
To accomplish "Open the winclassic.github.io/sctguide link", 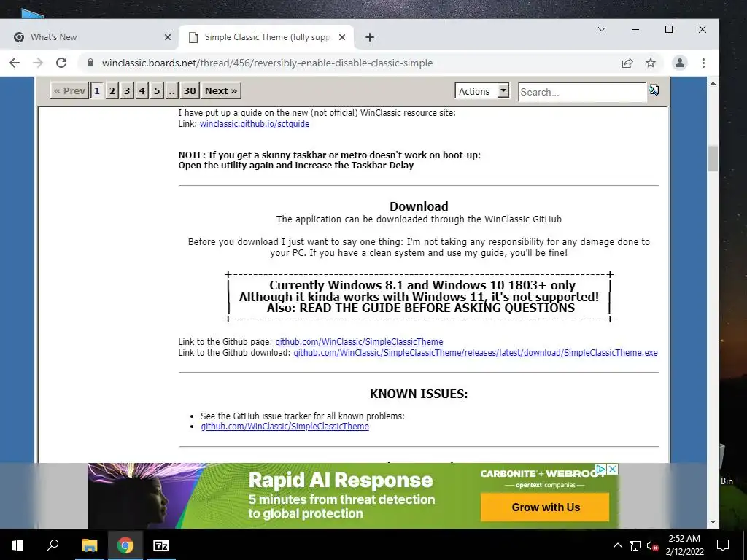I will pos(255,124).
